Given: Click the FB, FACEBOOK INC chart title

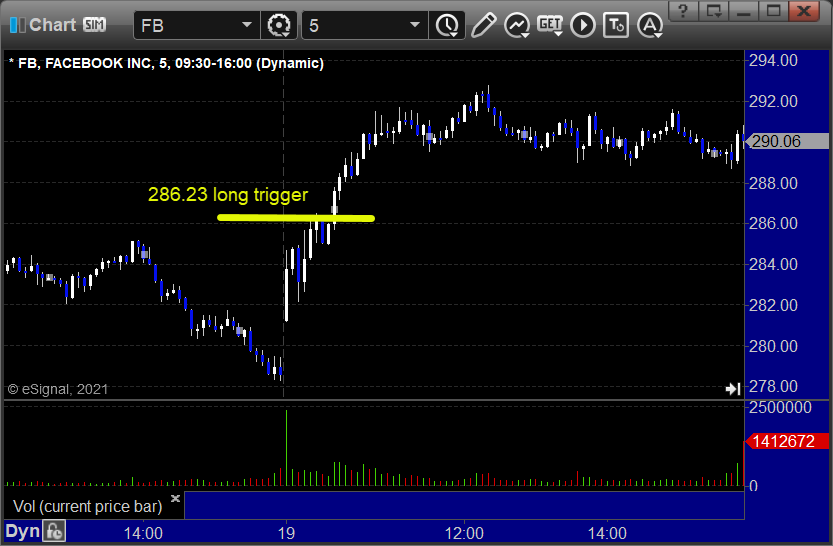Looking at the screenshot, I should (166, 63).
